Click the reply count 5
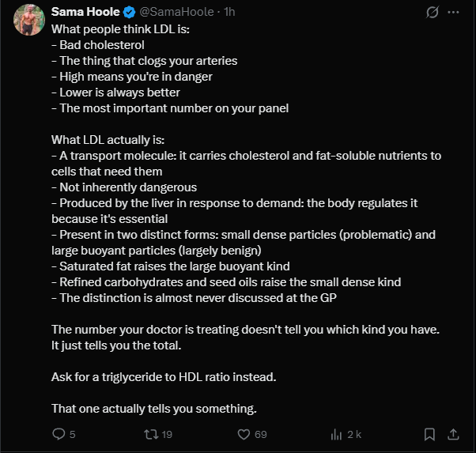Viewport: 476px width, 453px height. point(73,434)
